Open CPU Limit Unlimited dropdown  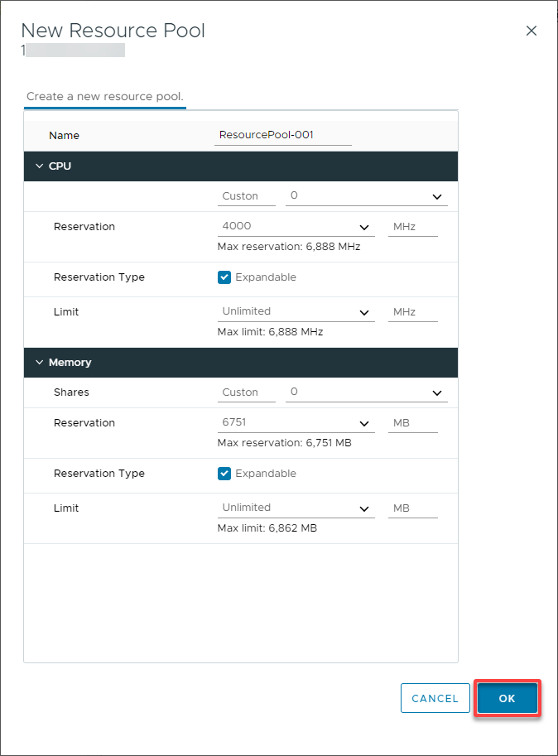[296, 312]
